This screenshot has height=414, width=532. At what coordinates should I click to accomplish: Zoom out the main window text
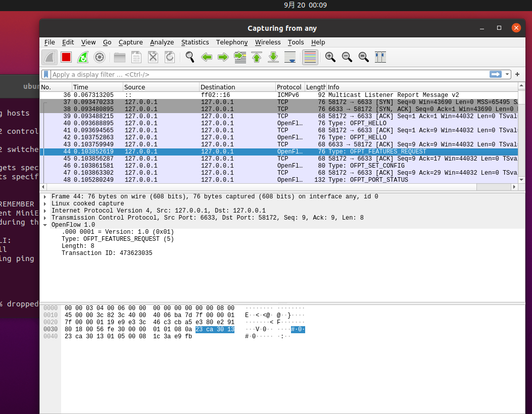point(347,57)
